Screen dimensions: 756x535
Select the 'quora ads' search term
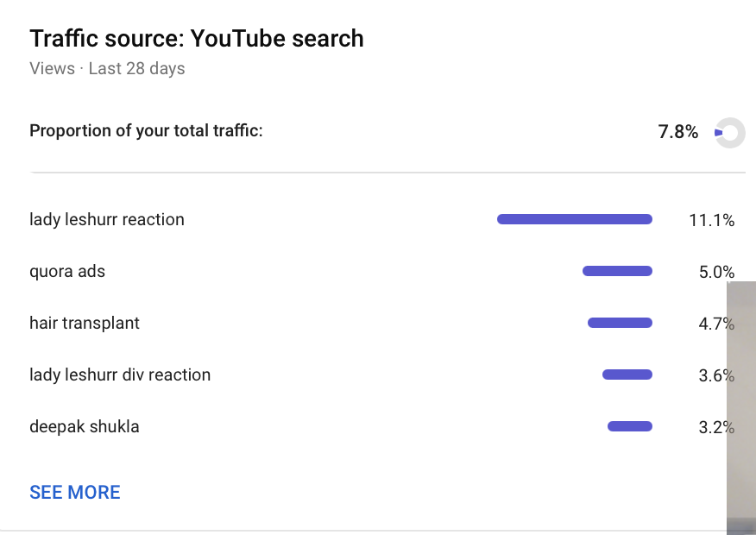(67, 271)
